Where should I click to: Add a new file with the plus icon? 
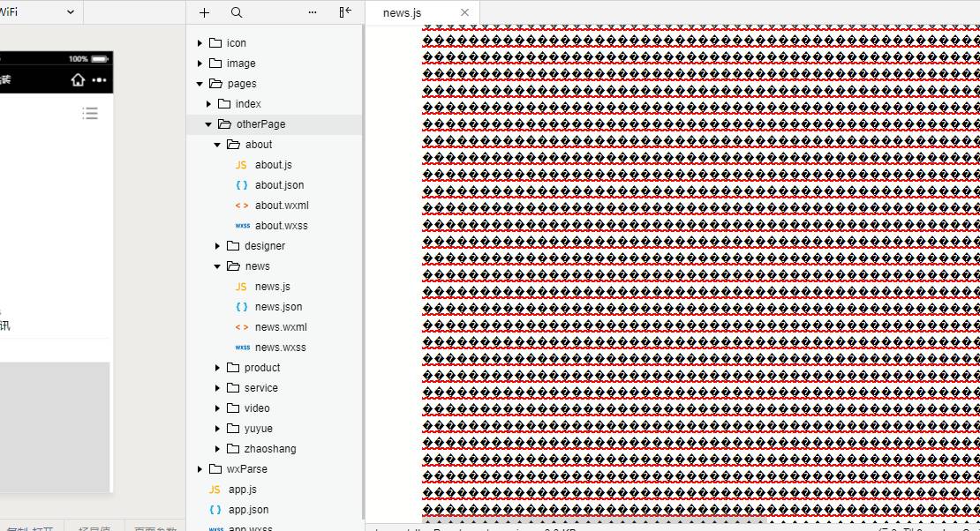click(204, 12)
